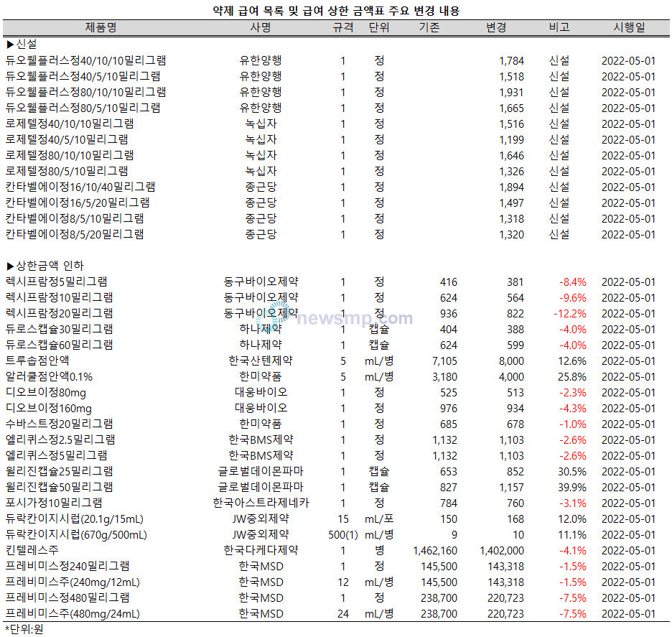Image resolution: width=672 pixels, height=637 pixels.
Task: Click company 동구바이오제약 in 렉시프람정10 row
Action: coord(261,297)
